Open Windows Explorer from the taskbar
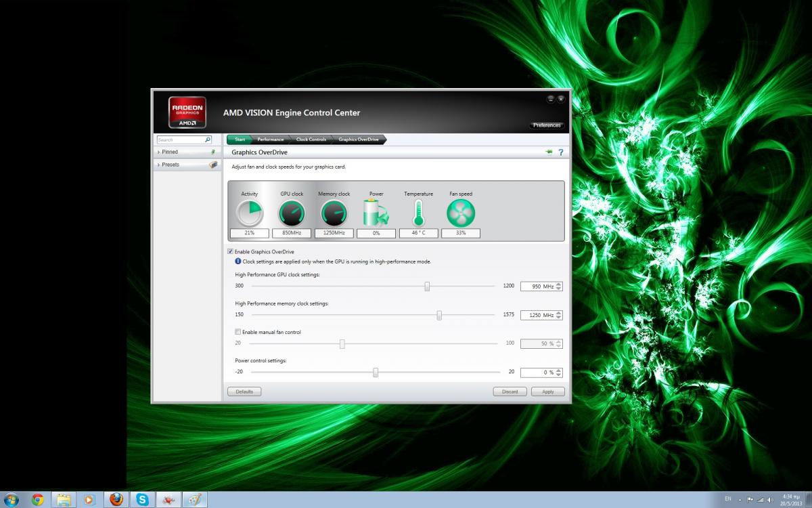The height and width of the screenshot is (508, 812). coord(64,499)
